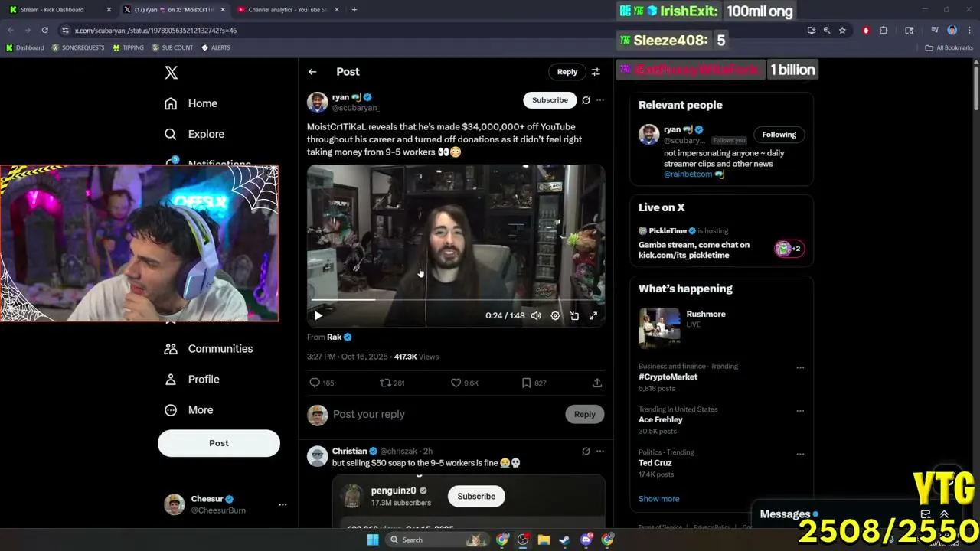Screen dimensions: 980x551
Task: Open the Dashboard bookmark
Action: point(24,47)
